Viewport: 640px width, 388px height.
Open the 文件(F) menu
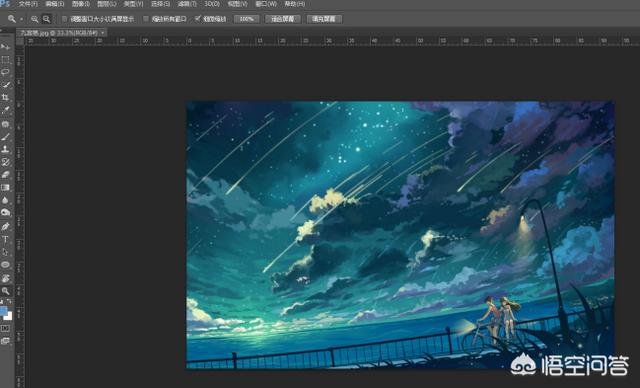[27, 4]
